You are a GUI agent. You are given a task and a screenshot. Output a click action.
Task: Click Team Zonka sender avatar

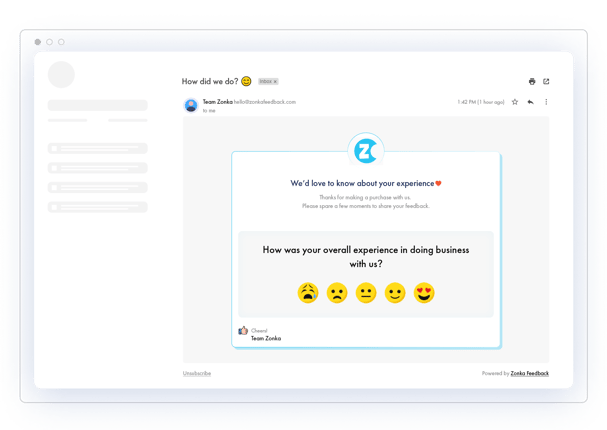coord(191,105)
